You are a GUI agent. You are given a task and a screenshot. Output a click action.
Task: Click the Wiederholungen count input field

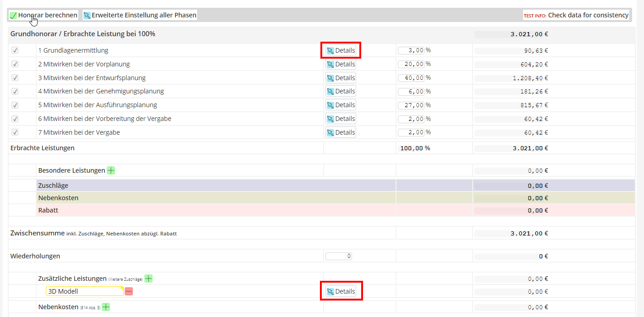click(x=338, y=256)
